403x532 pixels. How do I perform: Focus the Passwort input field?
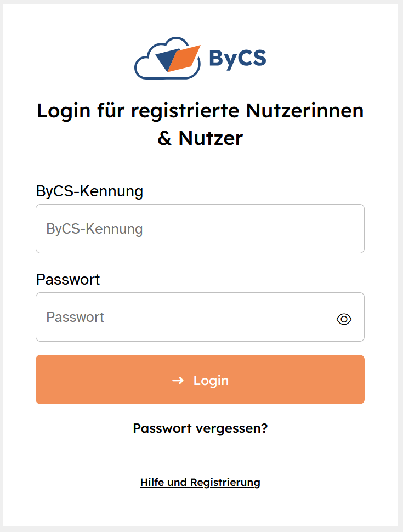[x=186, y=317]
